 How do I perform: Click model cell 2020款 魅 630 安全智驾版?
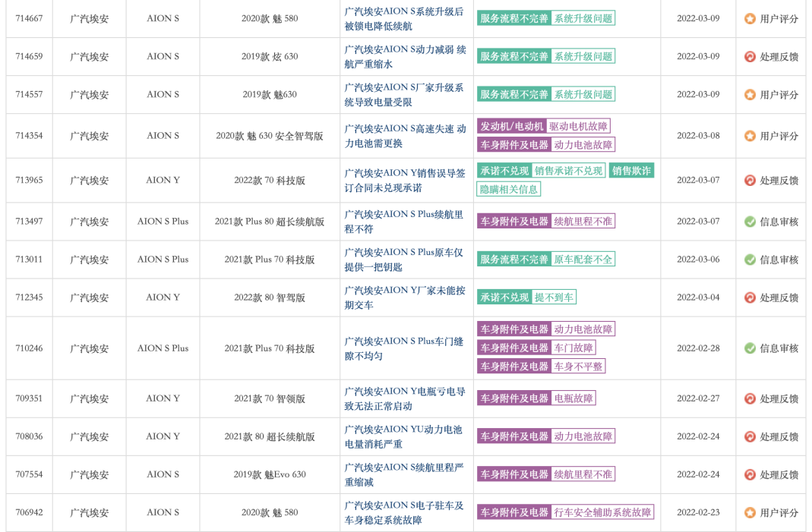[x=270, y=136]
